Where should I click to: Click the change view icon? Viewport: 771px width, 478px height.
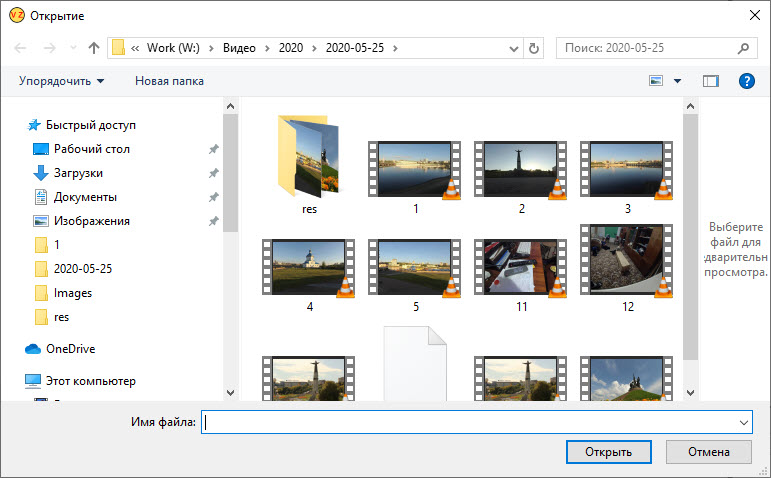coord(656,81)
